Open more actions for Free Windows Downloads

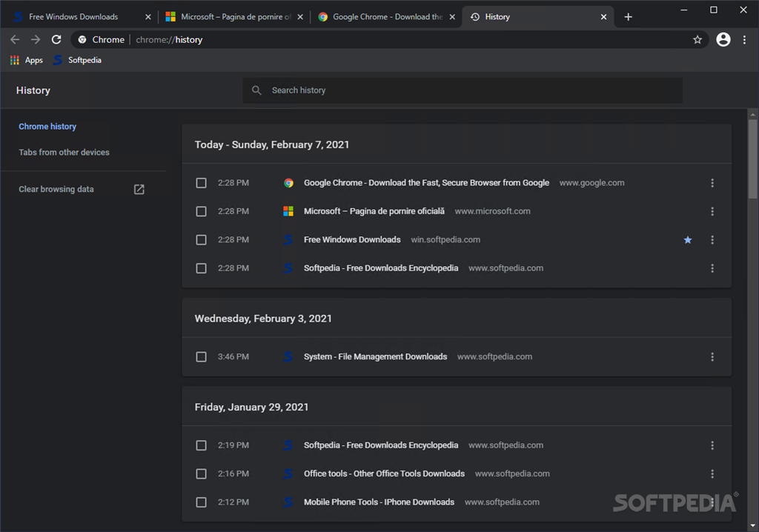tap(712, 239)
